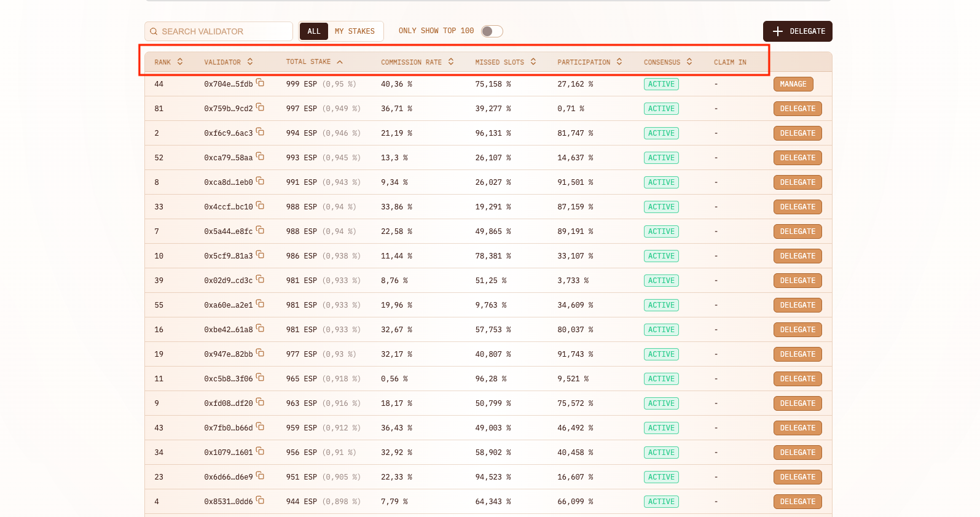Copy the 0x1079…1601 validator address
Viewport: 980px width, 517px height.
(x=260, y=451)
